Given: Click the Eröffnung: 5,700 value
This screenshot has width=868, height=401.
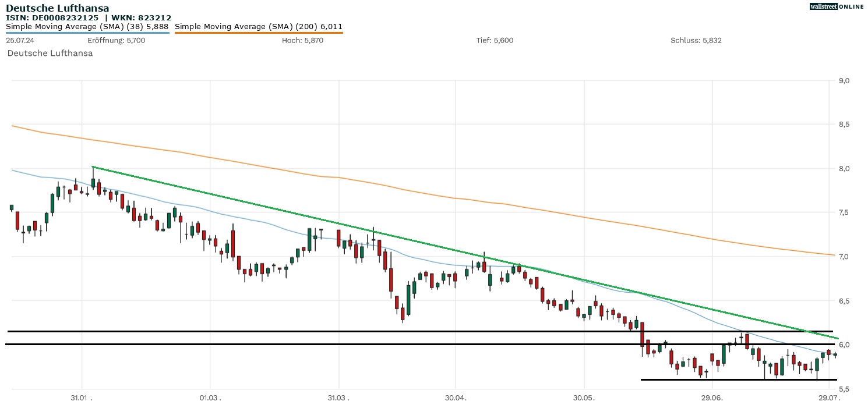Looking at the screenshot, I should point(116,40).
